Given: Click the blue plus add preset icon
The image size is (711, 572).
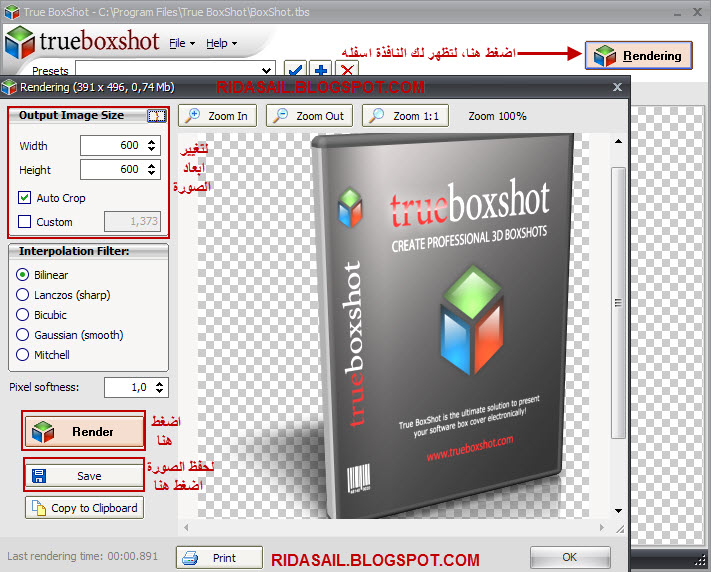Looking at the screenshot, I should point(321,69).
